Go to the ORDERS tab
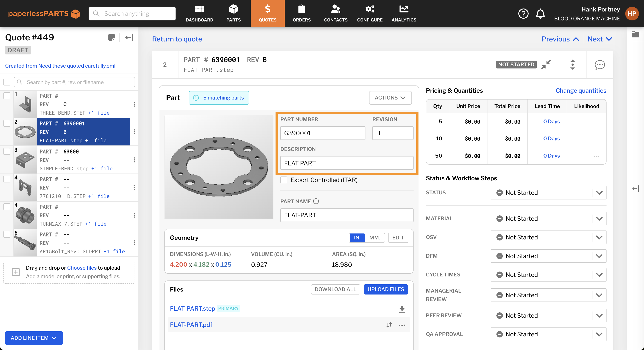Viewport: 644px width, 350px height. click(302, 13)
